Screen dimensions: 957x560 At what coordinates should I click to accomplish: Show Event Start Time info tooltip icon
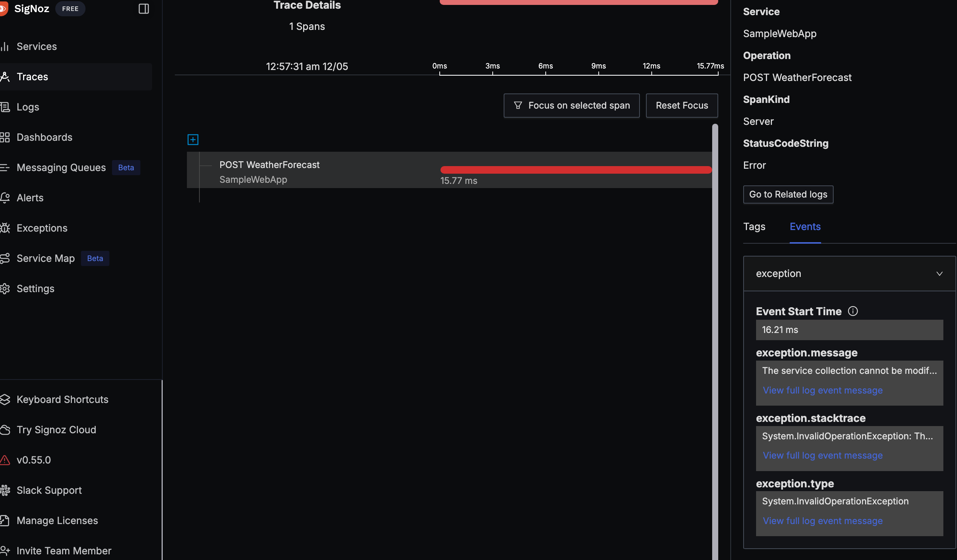click(x=853, y=311)
